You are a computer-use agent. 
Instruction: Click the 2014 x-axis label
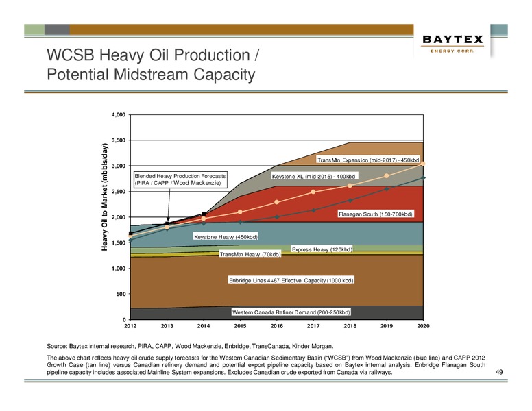[x=204, y=326]
